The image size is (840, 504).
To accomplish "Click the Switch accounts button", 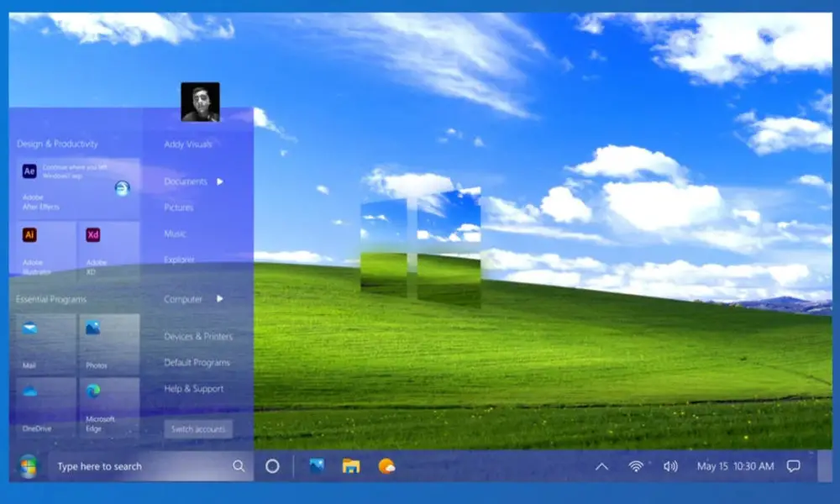I will tap(198, 429).
